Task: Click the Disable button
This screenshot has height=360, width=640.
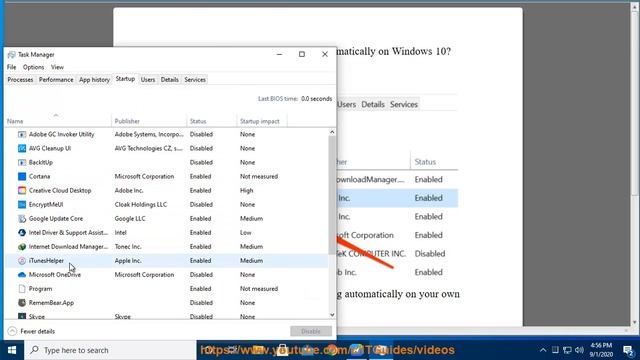Action: pos(311,331)
